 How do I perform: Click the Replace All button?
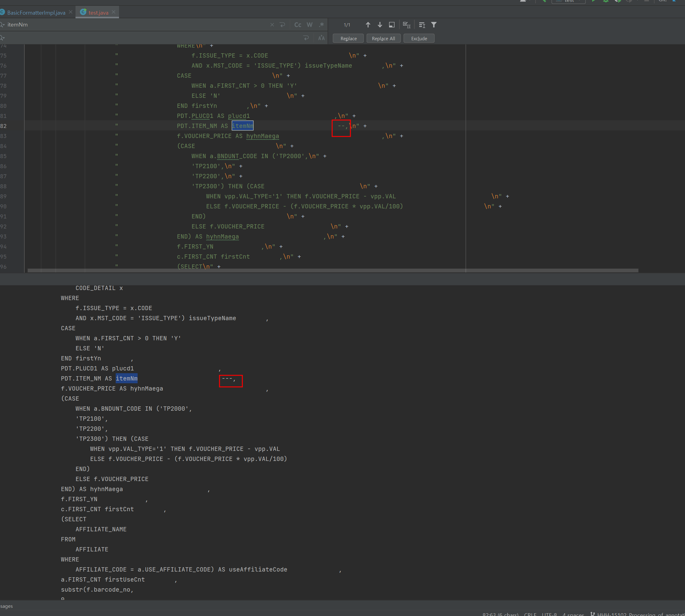pos(383,39)
